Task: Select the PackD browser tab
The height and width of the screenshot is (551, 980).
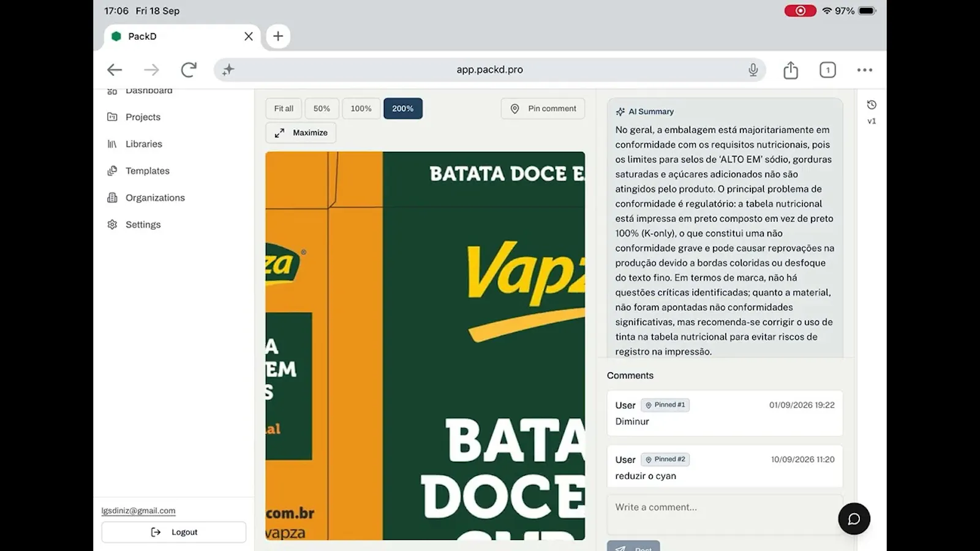Action: click(x=182, y=36)
